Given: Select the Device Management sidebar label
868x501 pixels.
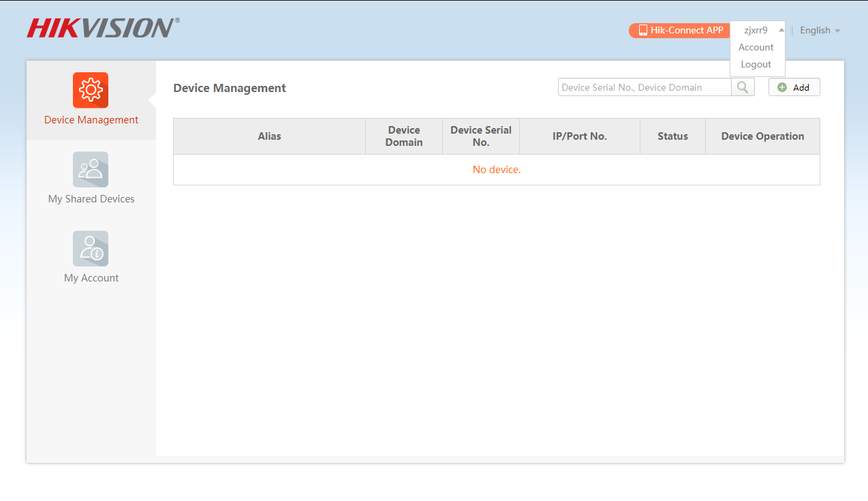Looking at the screenshot, I should tap(91, 120).
